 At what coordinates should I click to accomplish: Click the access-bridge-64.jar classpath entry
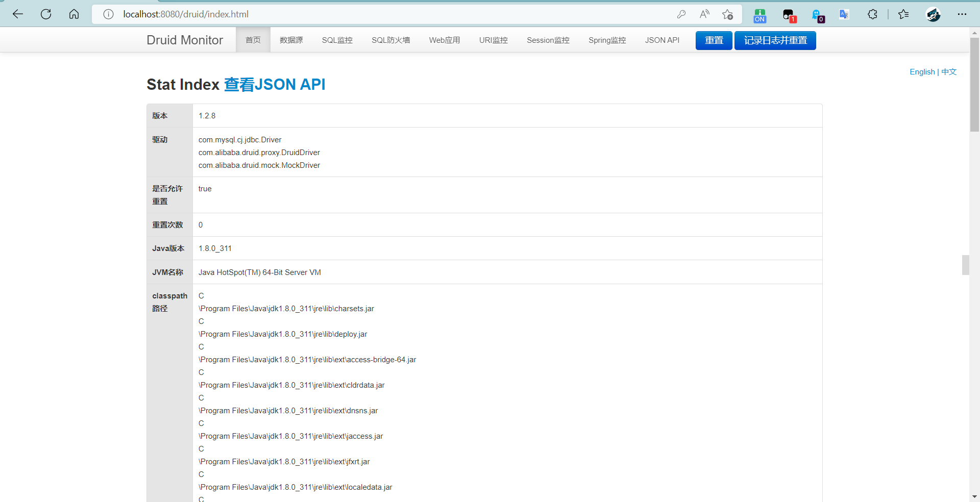tap(307, 360)
